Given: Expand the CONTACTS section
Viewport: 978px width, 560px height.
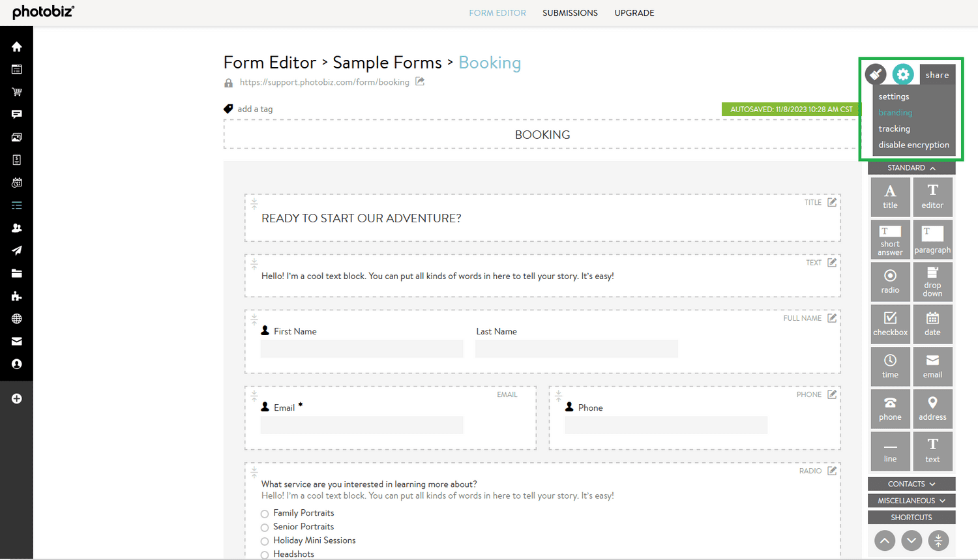Looking at the screenshot, I should point(911,484).
